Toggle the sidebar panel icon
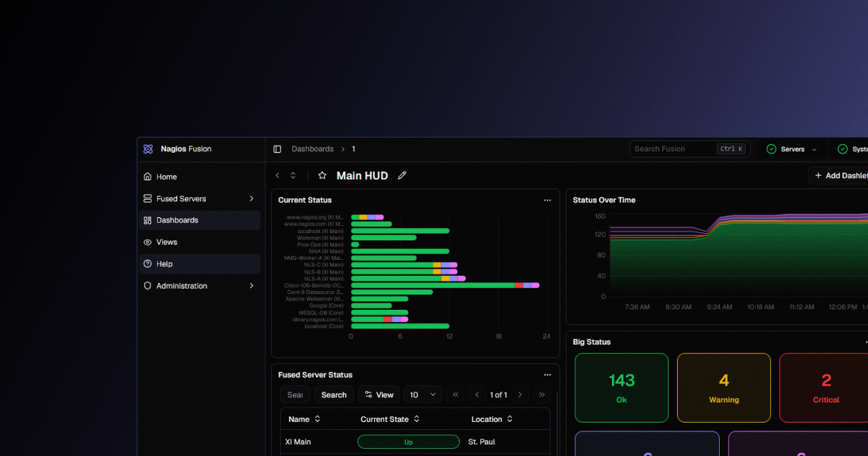Viewport: 868px width, 456px height. 277,149
